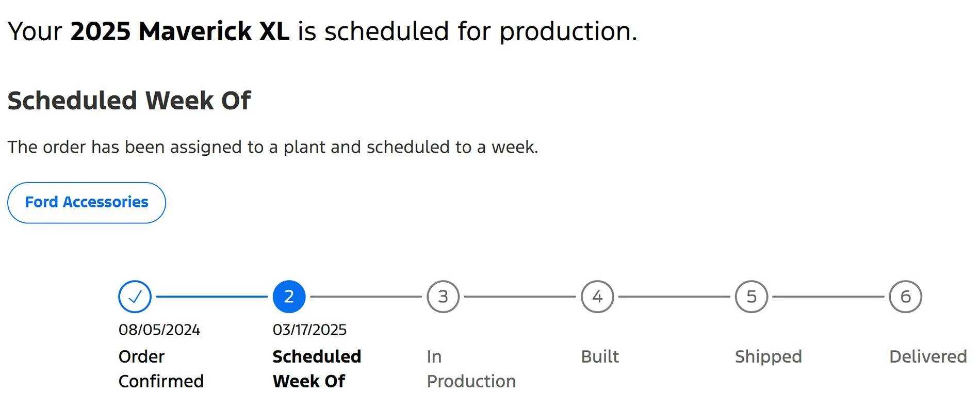
Task: Click the In Production step label
Action: pos(471,369)
